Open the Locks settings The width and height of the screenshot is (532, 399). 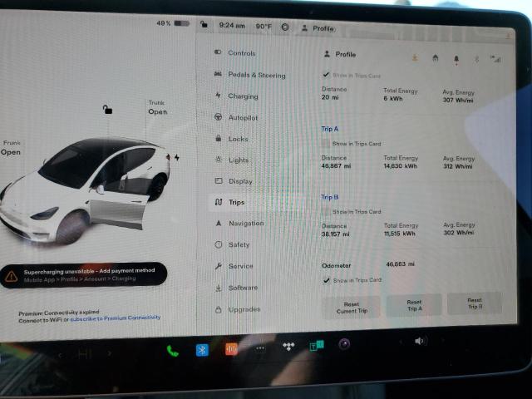231,139
